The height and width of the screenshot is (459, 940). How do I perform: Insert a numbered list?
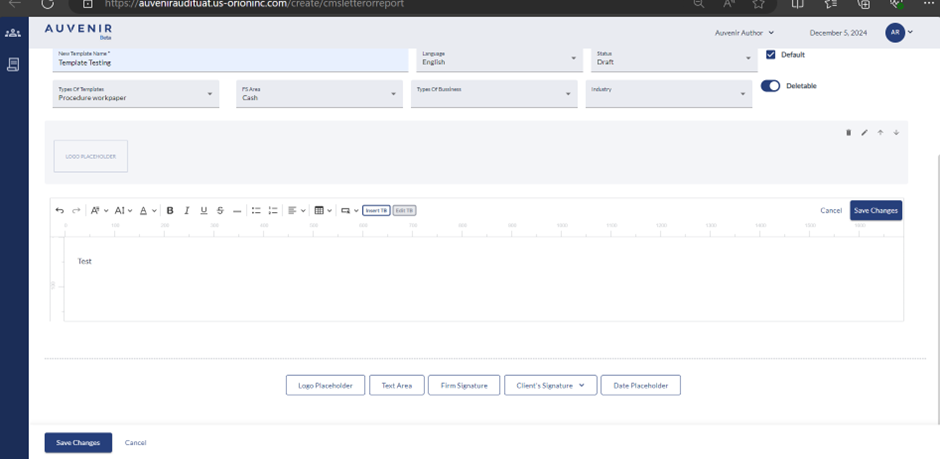pos(273,211)
